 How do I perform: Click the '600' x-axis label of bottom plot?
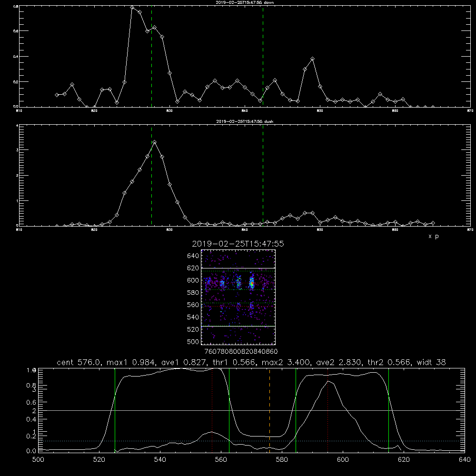coord(343,459)
